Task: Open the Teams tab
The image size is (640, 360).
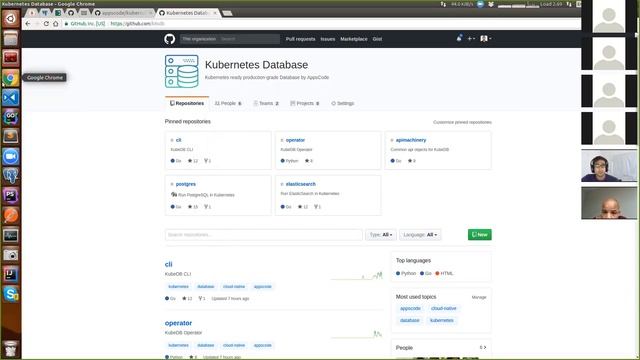Action: click(266, 103)
